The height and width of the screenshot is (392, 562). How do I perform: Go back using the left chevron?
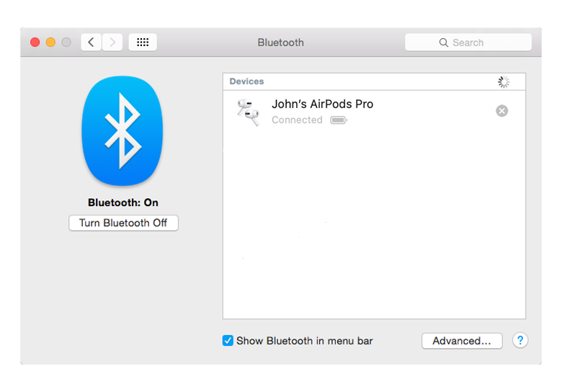coord(91,43)
